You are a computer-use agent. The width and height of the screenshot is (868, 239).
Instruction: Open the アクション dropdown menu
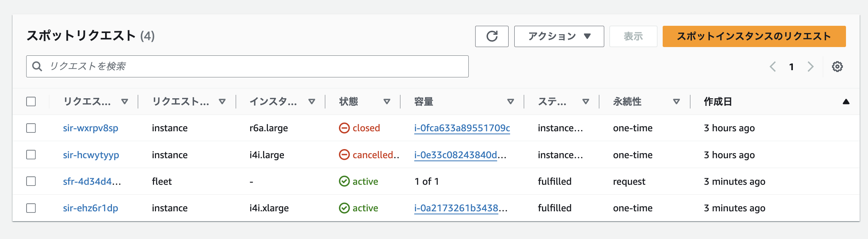[x=559, y=36]
